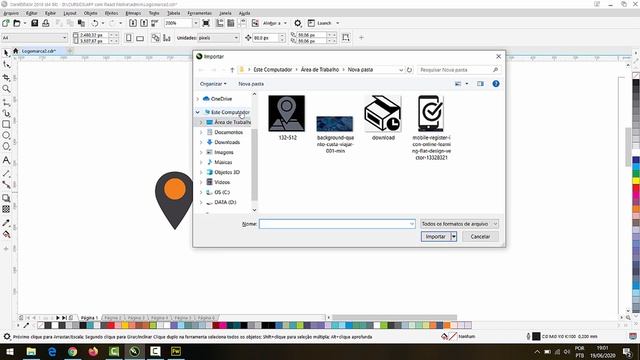Click the Save disk icon
Screen dimensions: 640x360
pos(35,23)
